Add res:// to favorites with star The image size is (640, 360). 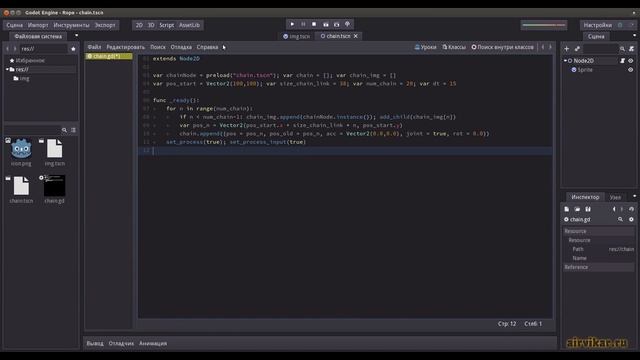[x=73, y=49]
